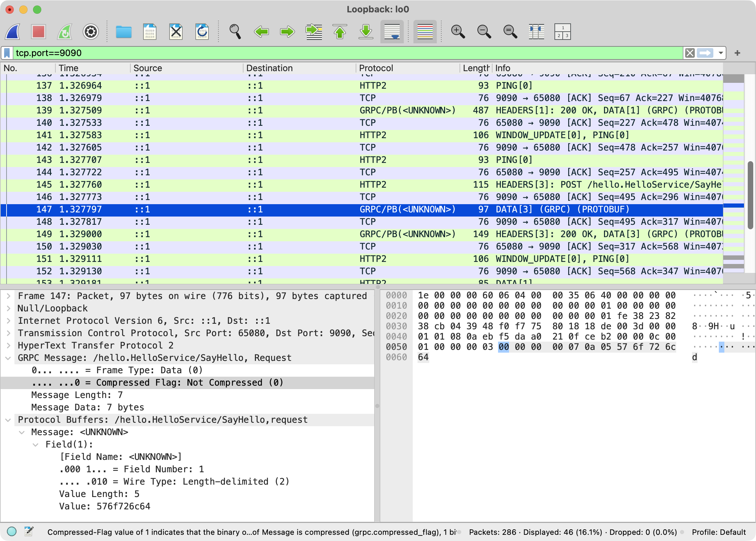Add a filter button with plus
The image size is (756, 541).
click(737, 53)
